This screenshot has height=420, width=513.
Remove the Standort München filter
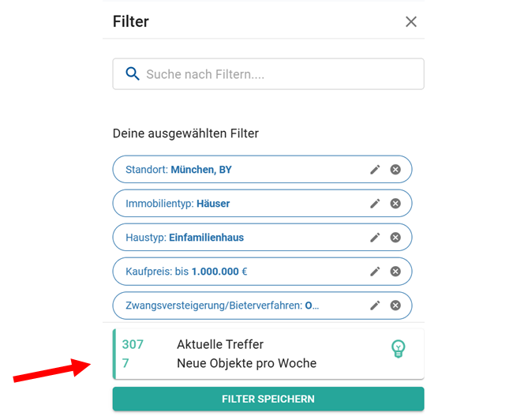click(x=395, y=170)
